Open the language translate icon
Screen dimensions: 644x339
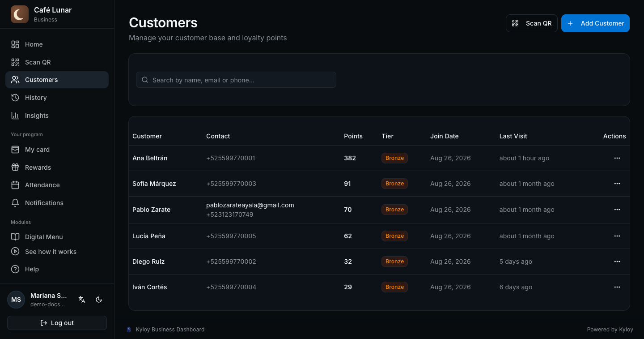click(x=82, y=300)
